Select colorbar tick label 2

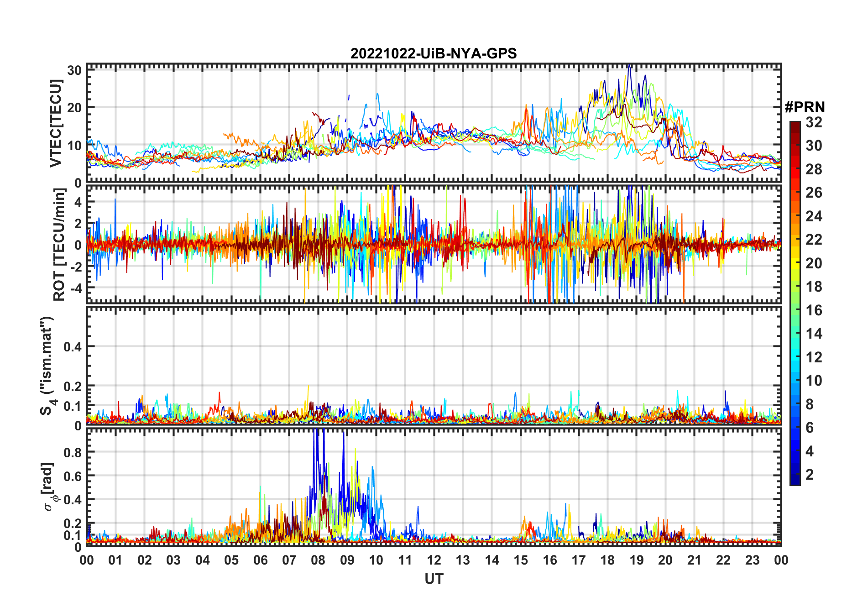pos(809,475)
